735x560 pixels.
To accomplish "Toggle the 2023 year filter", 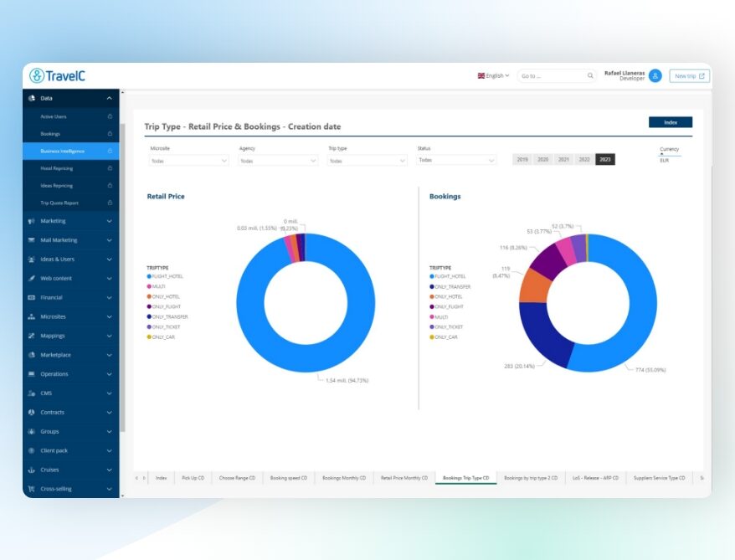I will point(605,159).
